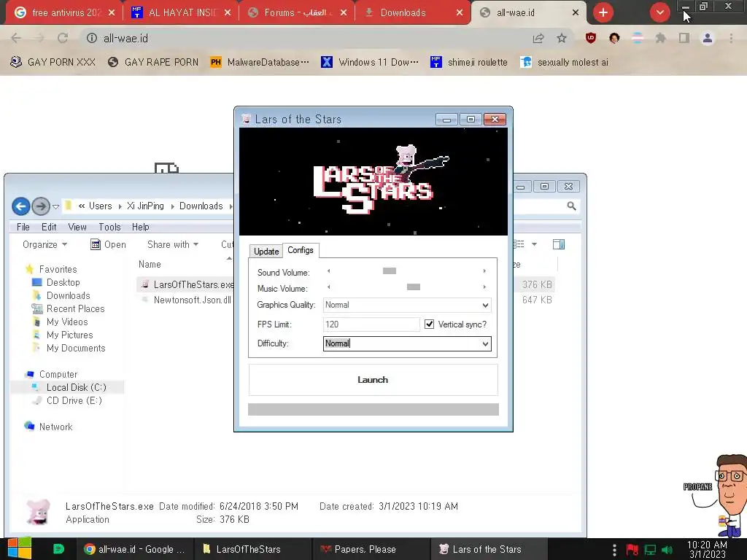Viewport: 747px width, 560px height.
Task: Toggle the Chrome side panel icon
Action: tap(684, 38)
